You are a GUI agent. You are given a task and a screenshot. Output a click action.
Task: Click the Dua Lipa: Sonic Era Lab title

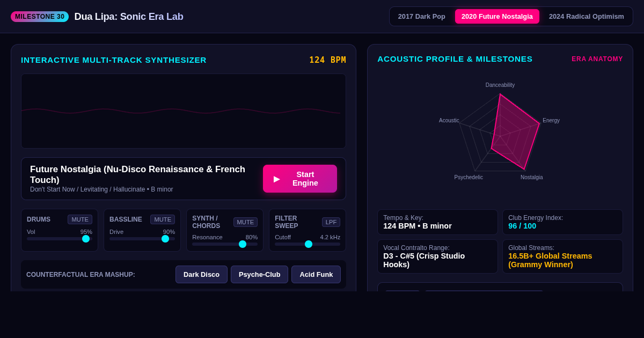(129, 17)
